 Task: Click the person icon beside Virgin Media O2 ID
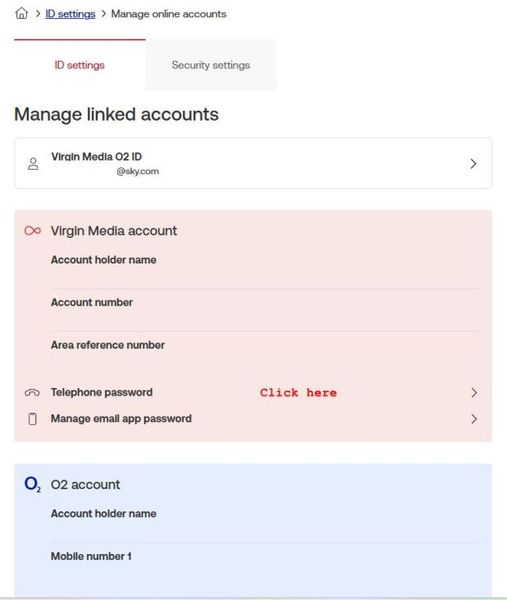33,164
